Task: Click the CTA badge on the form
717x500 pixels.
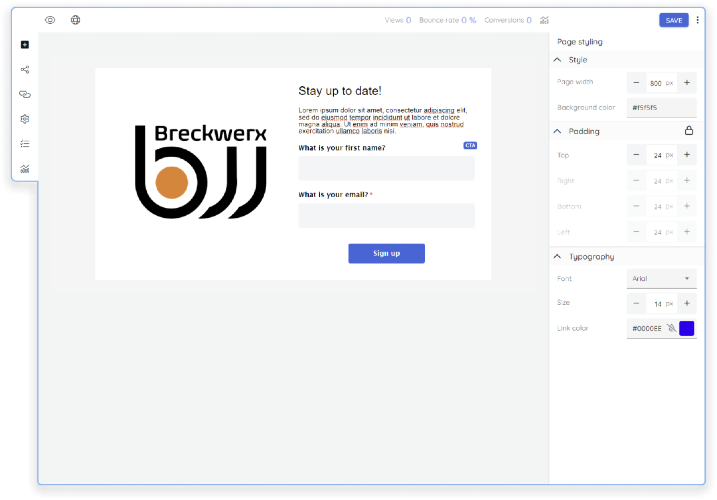Action: click(x=470, y=145)
